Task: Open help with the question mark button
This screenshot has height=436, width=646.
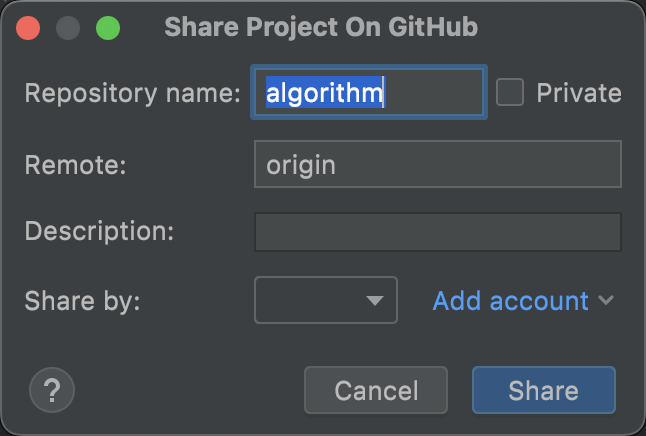Action: point(53,390)
